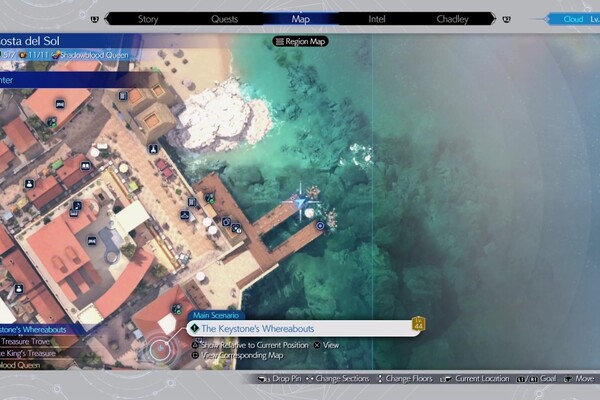Open The Keystone's Whereabouts objective banner

tap(304, 328)
